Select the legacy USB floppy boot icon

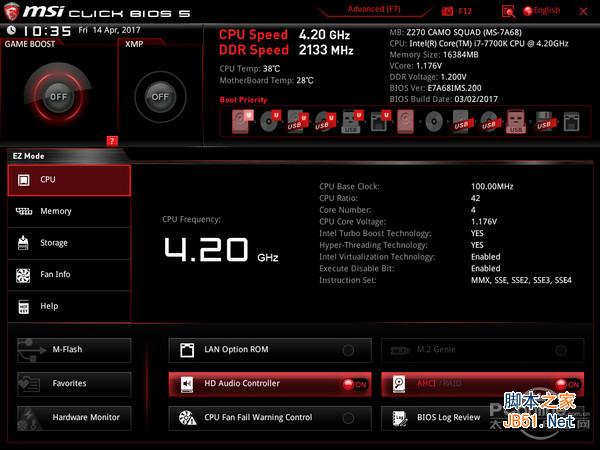544,122
